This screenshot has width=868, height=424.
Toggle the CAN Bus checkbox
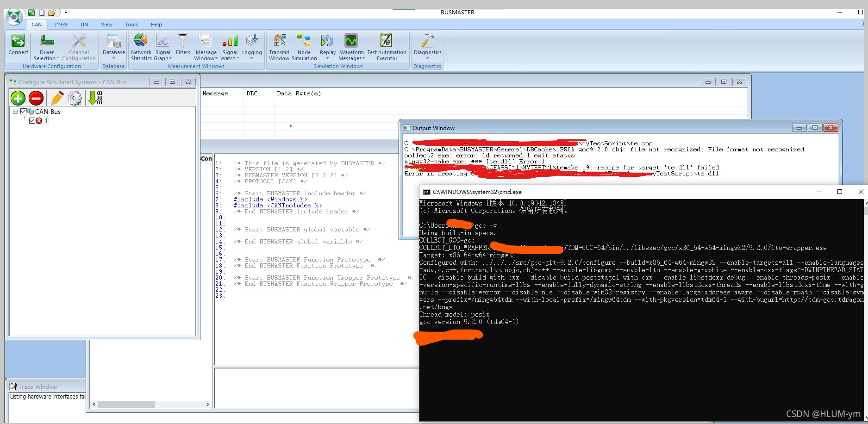[23, 112]
